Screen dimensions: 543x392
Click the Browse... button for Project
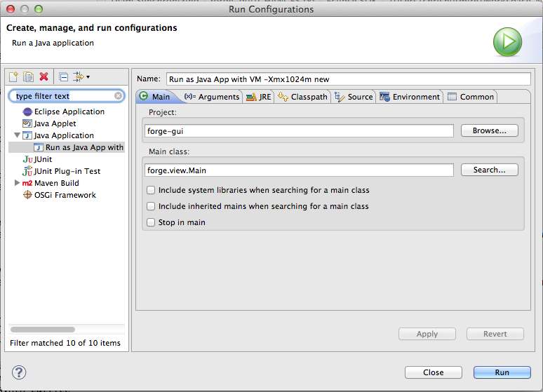[489, 130]
